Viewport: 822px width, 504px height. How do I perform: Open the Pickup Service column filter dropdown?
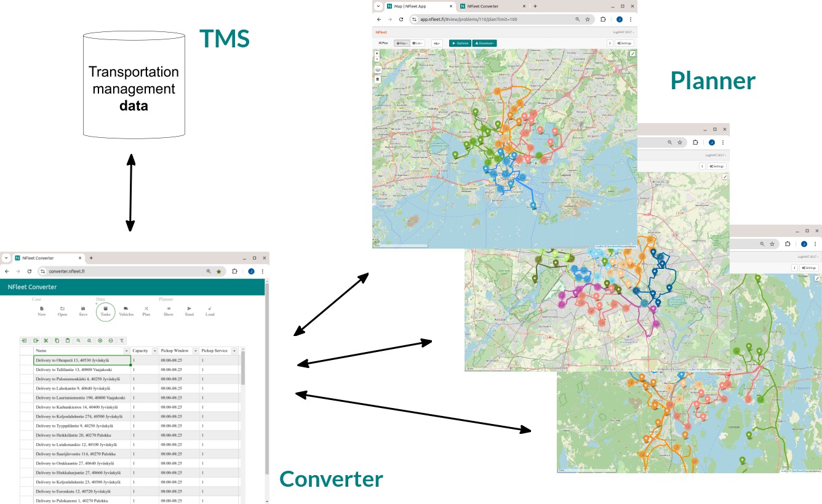[x=233, y=351]
